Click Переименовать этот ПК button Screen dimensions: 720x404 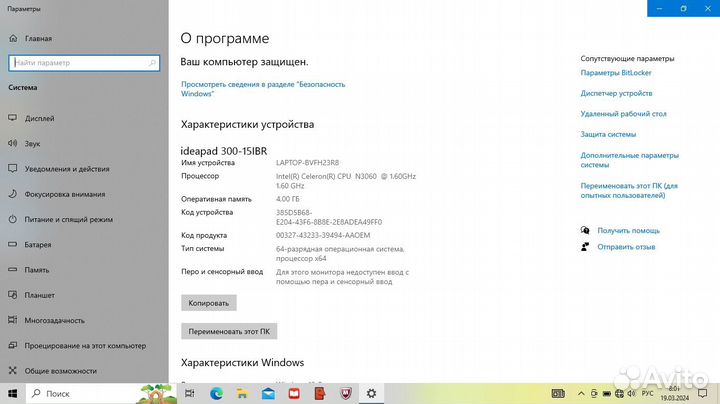tap(229, 331)
